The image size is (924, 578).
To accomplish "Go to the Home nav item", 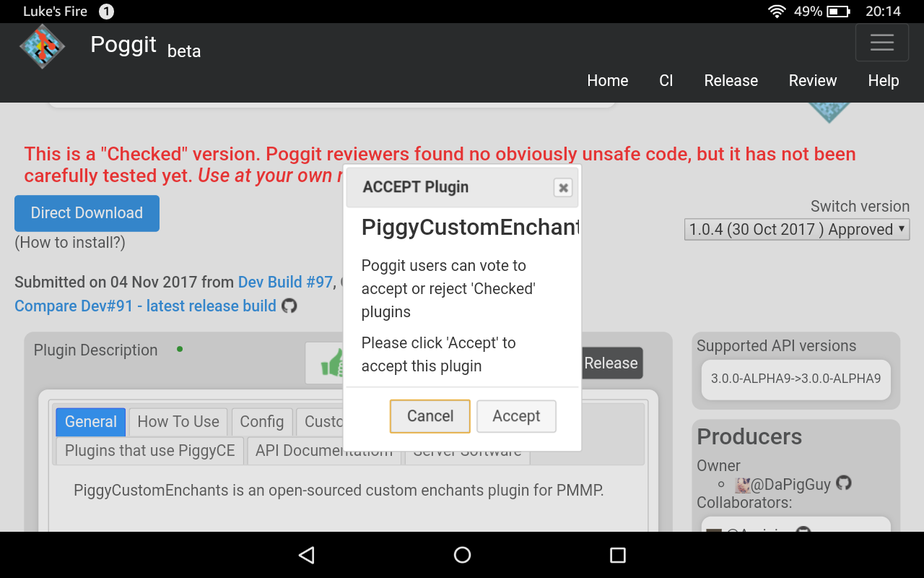I will point(608,81).
